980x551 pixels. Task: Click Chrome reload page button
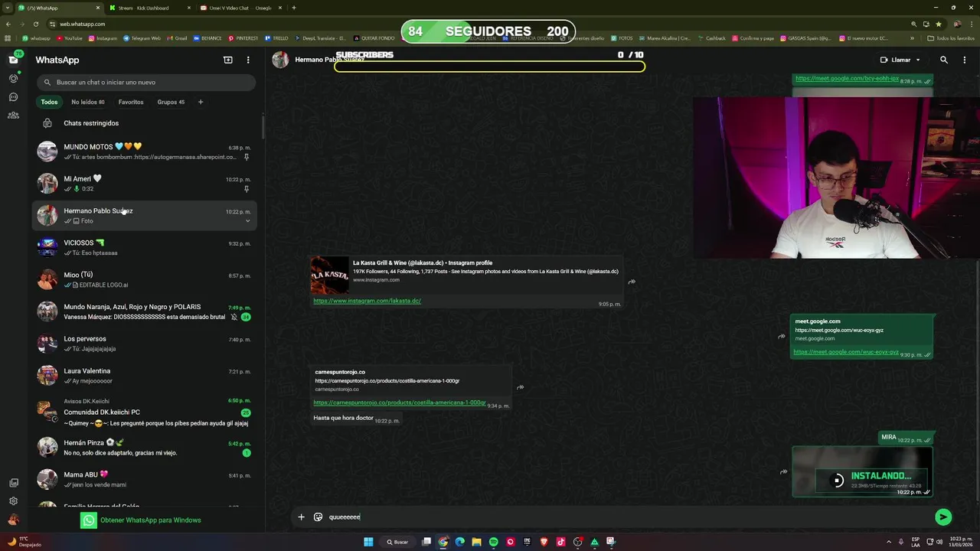[35, 24]
